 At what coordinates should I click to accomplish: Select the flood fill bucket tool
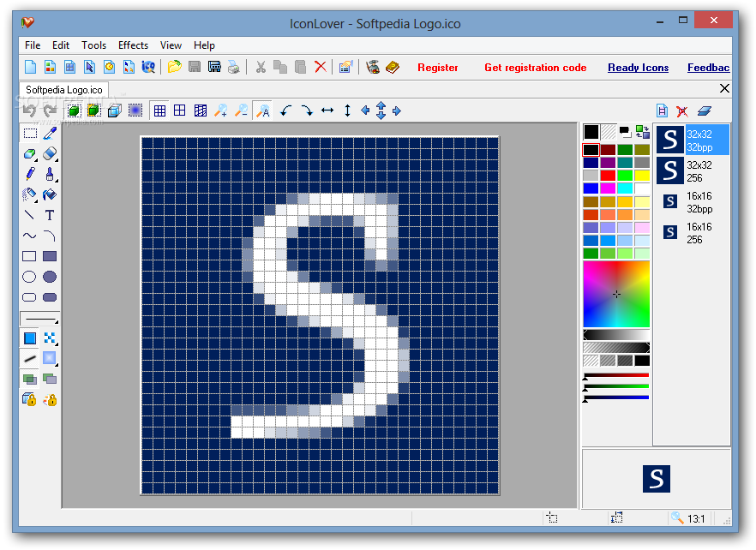tap(50, 194)
